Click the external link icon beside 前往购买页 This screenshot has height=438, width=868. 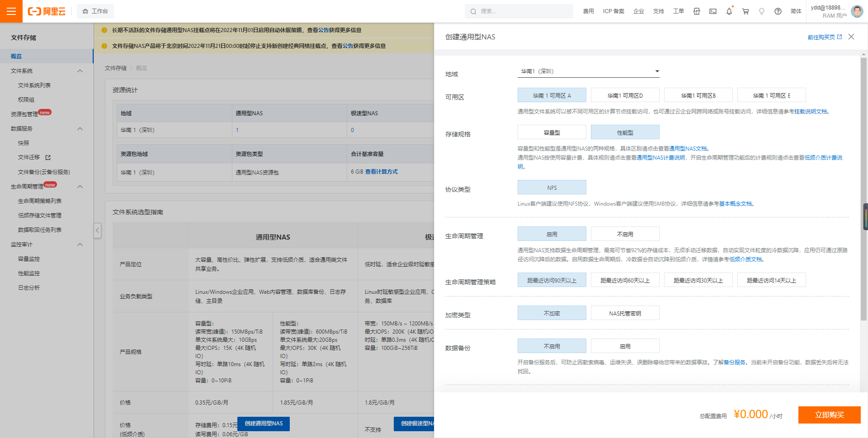click(840, 37)
